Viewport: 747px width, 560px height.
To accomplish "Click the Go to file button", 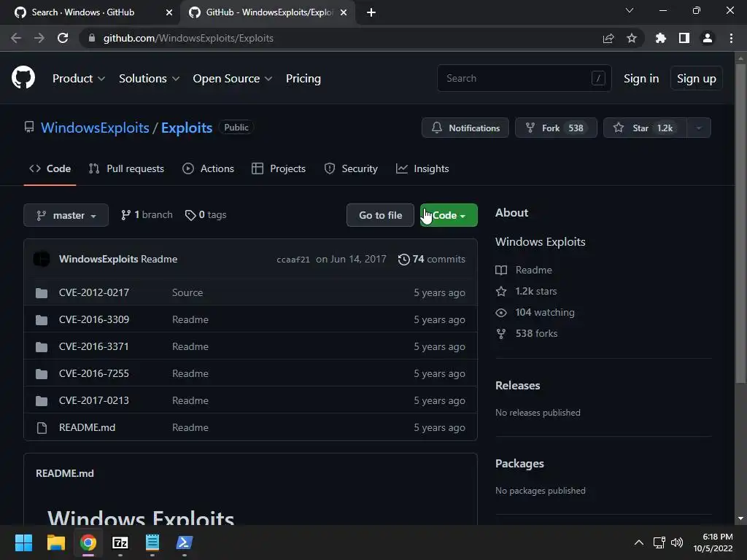I will point(380,215).
